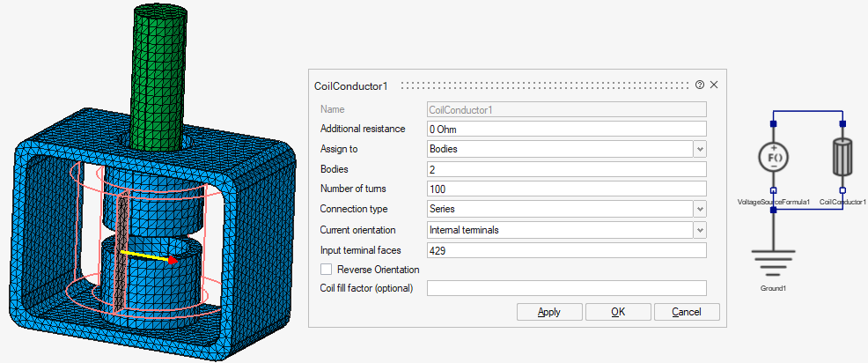Select the green plunger cylinder body
Viewport: 868px width, 363px height.
(x=159, y=70)
